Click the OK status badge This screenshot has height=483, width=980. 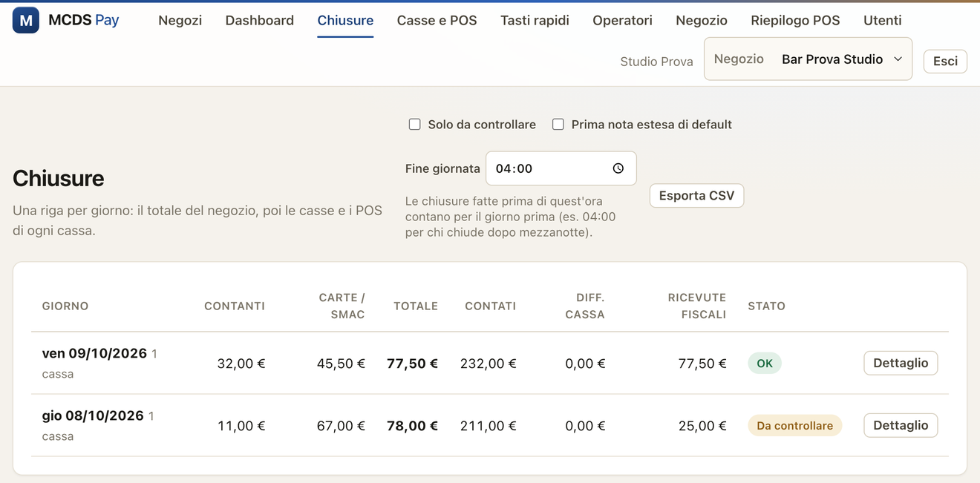click(x=765, y=364)
